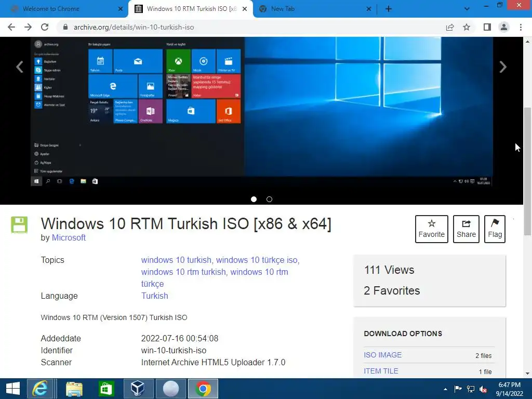Open the windows 10 rtm turkish topic

[x=183, y=272]
